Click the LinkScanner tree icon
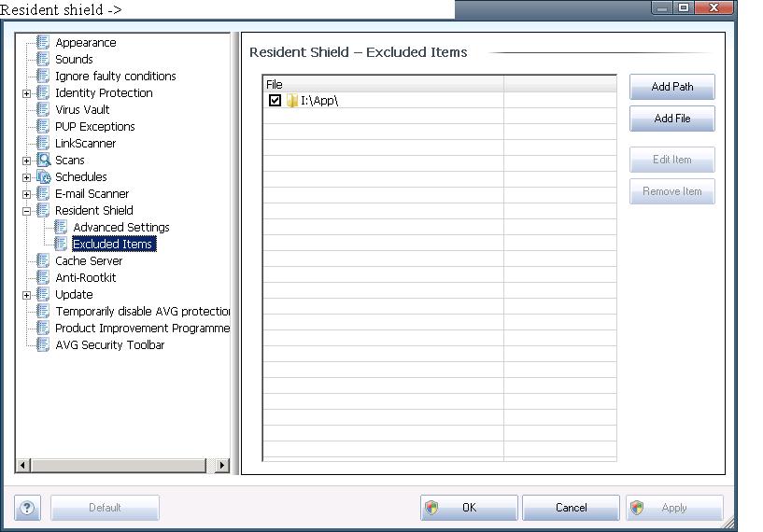763x532 pixels. click(43, 143)
